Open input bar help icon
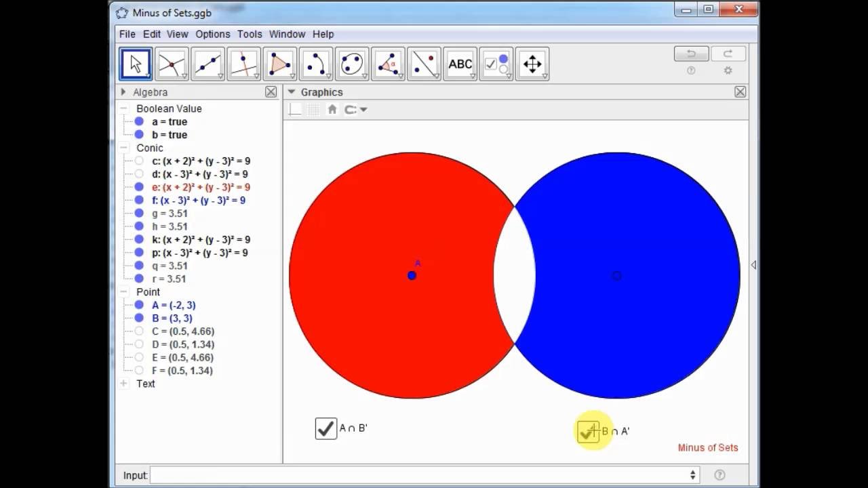Viewport: 868px width, 488px height. coord(720,475)
